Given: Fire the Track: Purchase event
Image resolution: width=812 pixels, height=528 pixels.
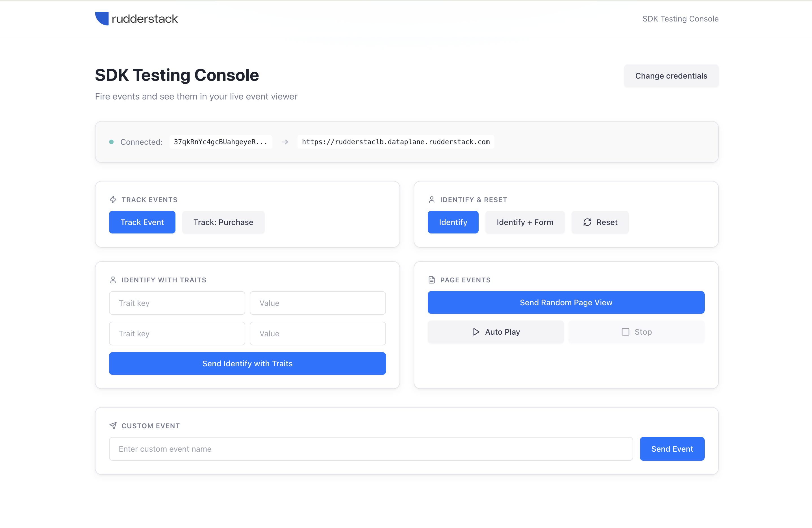Looking at the screenshot, I should [x=223, y=222].
